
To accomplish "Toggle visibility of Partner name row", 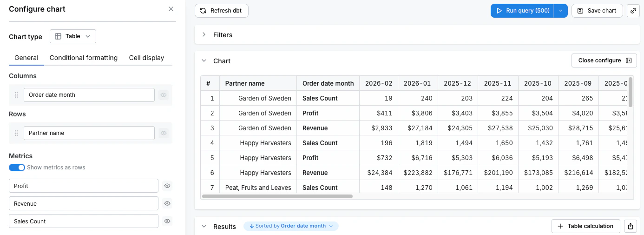I will point(164,133).
